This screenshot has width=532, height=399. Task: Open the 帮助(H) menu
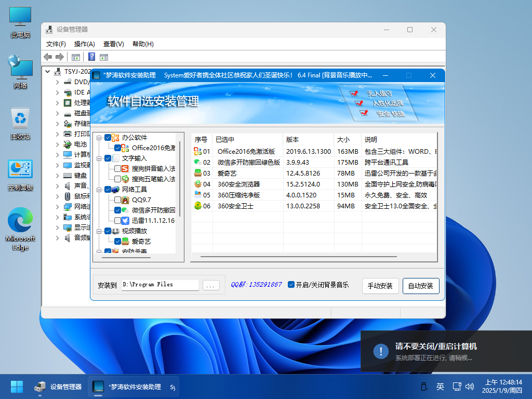[143, 44]
